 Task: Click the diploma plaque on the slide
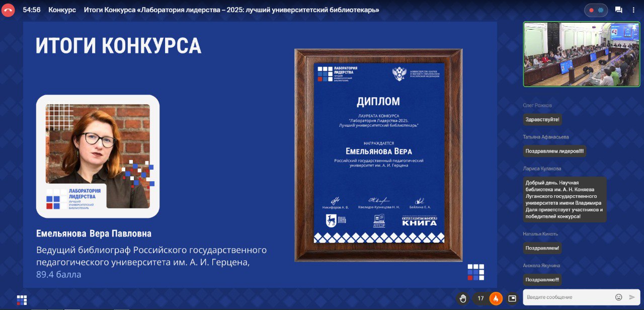tap(378, 155)
